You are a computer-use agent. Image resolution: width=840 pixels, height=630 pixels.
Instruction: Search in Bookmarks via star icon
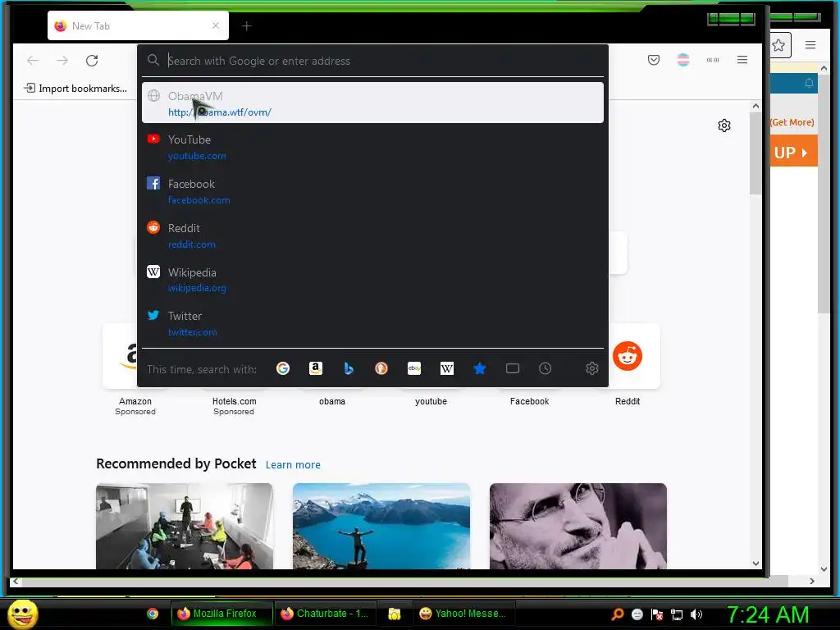(x=479, y=368)
